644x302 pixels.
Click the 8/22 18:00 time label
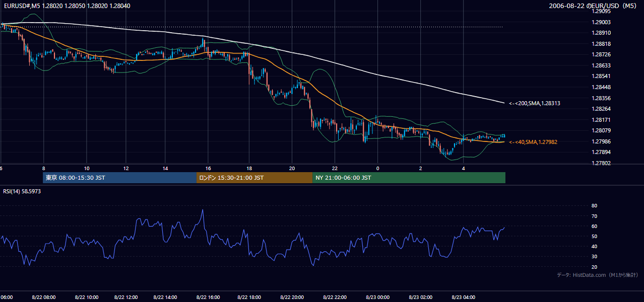click(249, 297)
